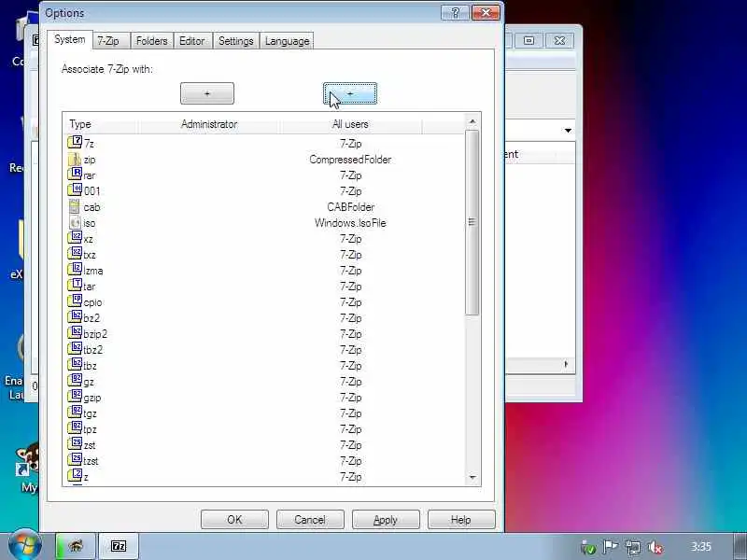This screenshot has height=560, width=747.
Task: Click the lzma file type icon
Action: point(75,270)
